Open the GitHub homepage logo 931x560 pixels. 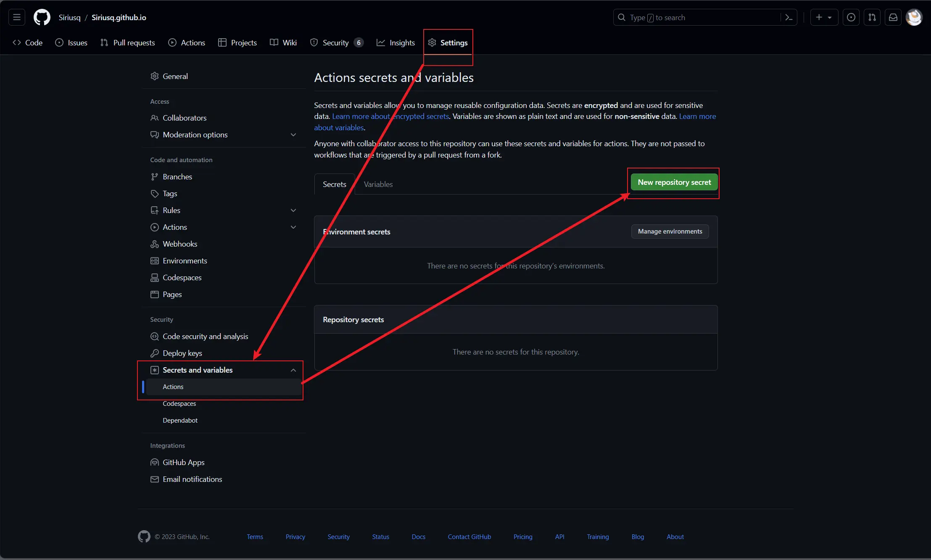pos(42,17)
